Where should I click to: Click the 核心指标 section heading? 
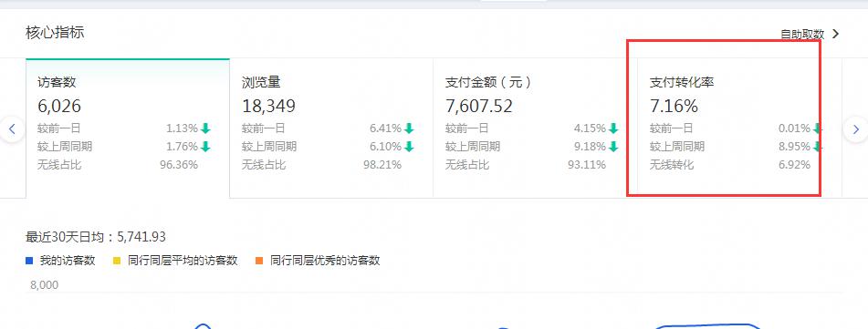click(x=55, y=32)
